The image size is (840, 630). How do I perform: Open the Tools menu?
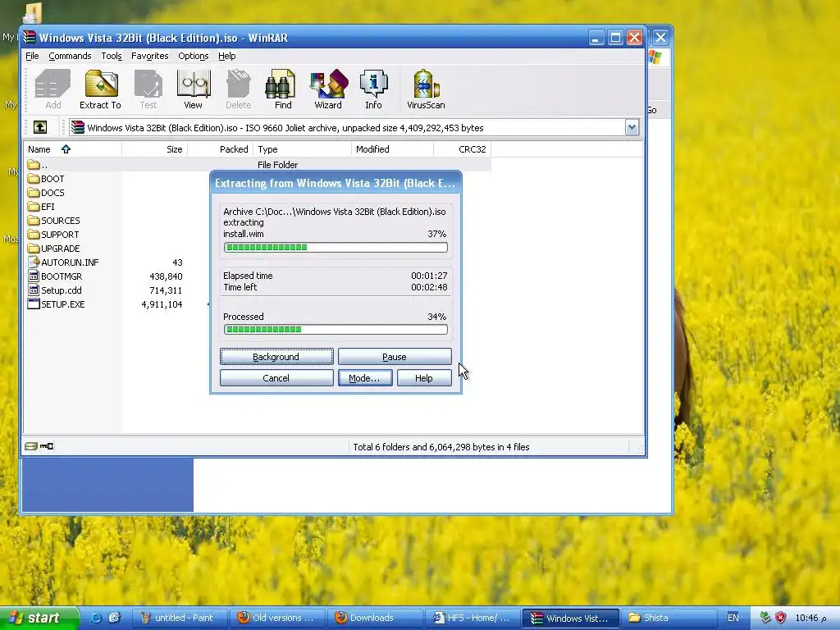112,56
